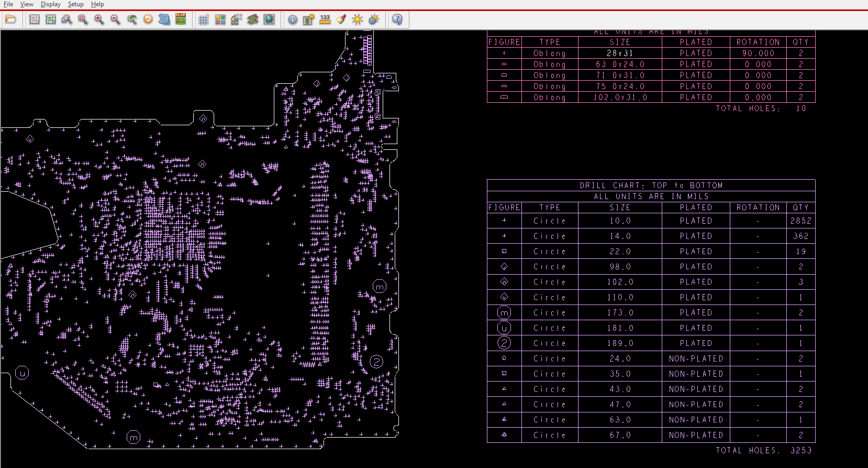Screen dimensions: 868x468
Task: Toggle the grid display icon
Action: pos(204,20)
